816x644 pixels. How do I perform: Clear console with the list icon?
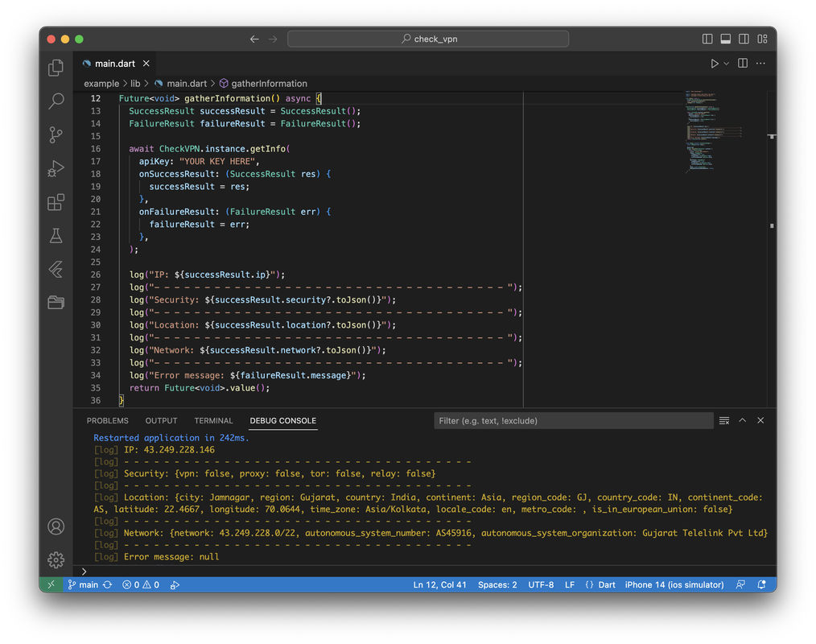(724, 421)
